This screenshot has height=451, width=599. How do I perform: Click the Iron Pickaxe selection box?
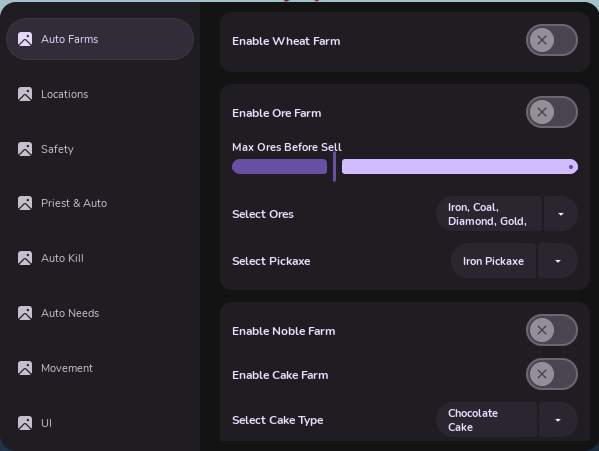coord(493,261)
